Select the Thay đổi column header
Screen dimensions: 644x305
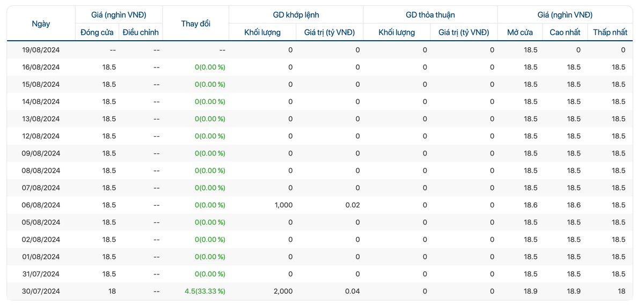click(196, 24)
